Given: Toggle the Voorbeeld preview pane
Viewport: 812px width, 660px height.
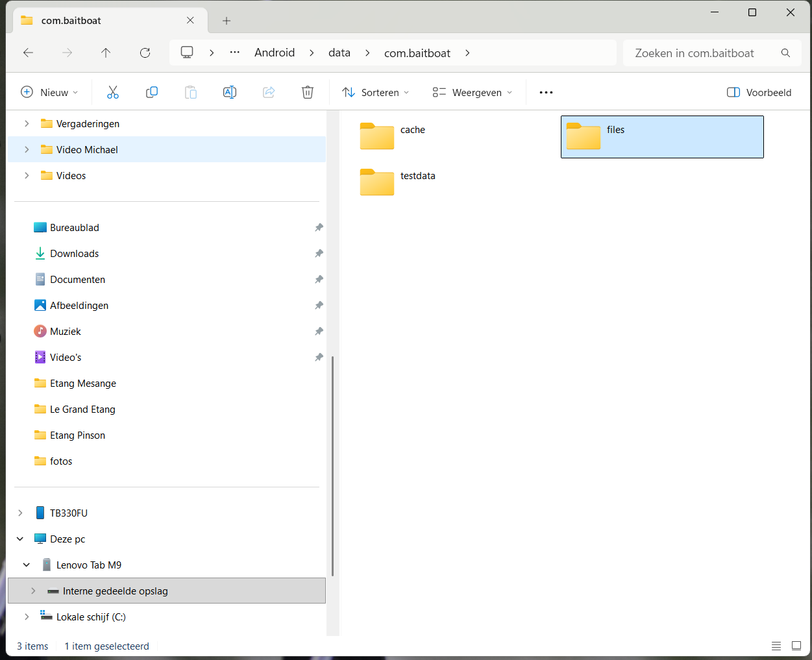Looking at the screenshot, I should coord(759,92).
